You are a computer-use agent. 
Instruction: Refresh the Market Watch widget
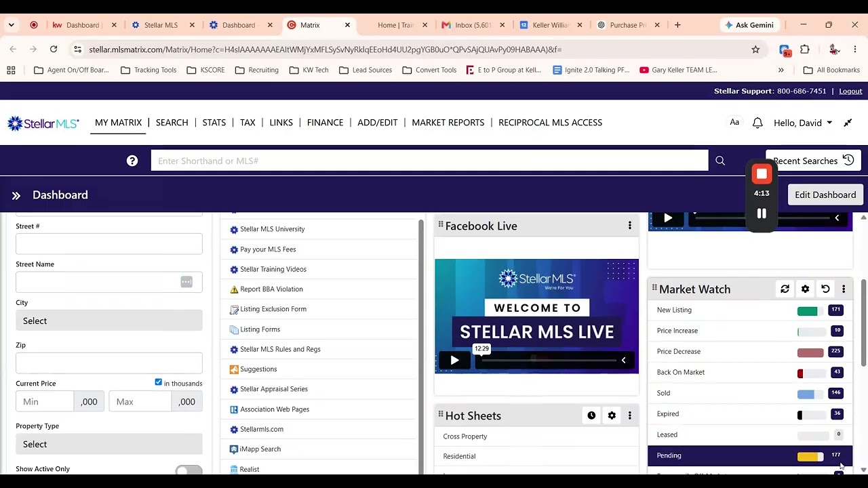pyautogui.click(x=785, y=289)
